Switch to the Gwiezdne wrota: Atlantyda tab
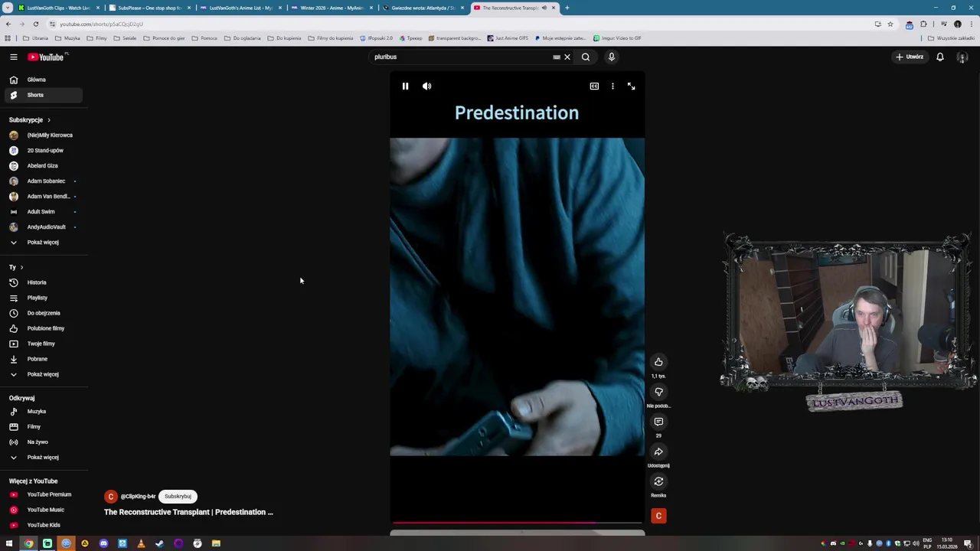Viewport: 980px width, 551px height. pyautogui.click(x=423, y=8)
